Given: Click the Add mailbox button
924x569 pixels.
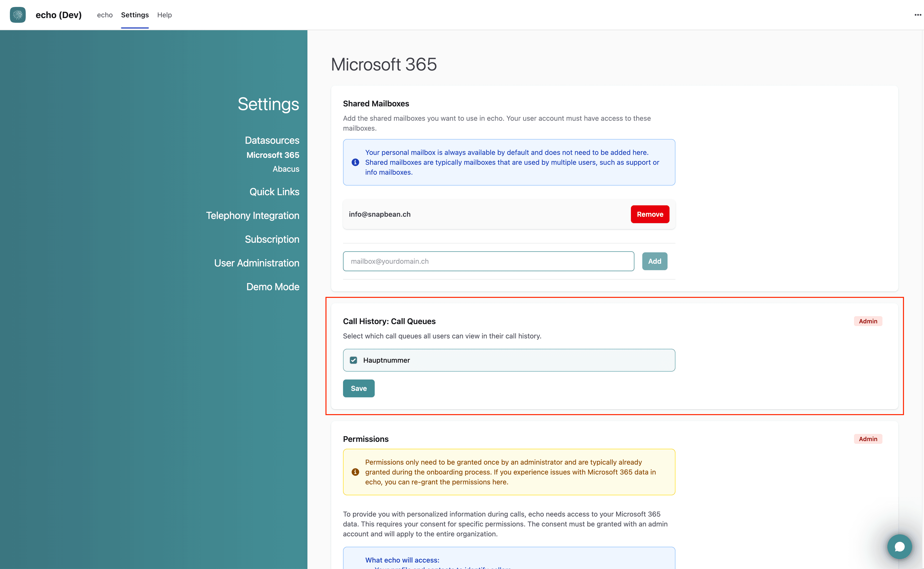Looking at the screenshot, I should point(655,261).
